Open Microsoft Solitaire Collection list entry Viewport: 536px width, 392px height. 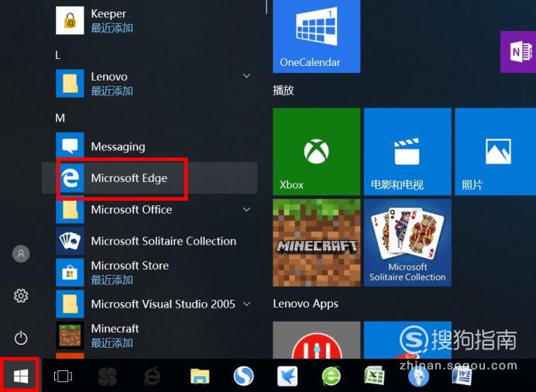[x=149, y=241]
